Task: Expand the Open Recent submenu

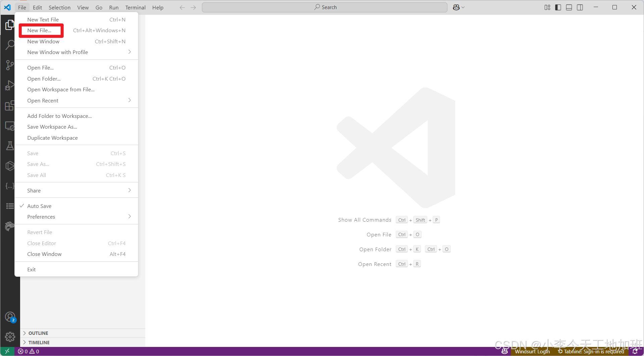Action: pos(76,100)
